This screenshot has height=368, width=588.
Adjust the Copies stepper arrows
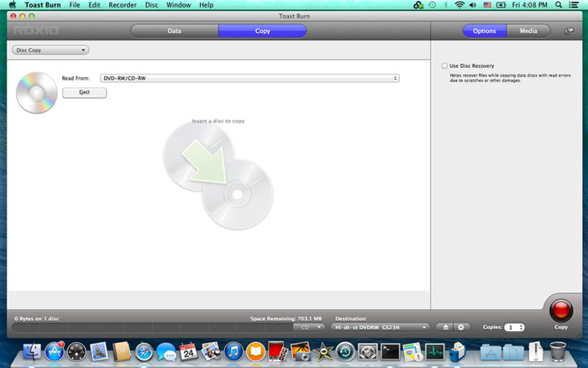click(x=522, y=327)
